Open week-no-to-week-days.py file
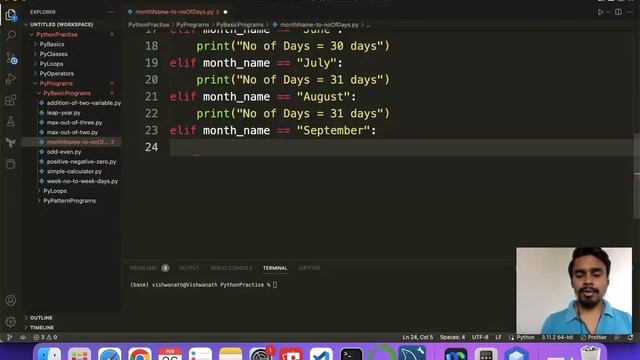This screenshot has height=360, width=640. (x=82, y=181)
